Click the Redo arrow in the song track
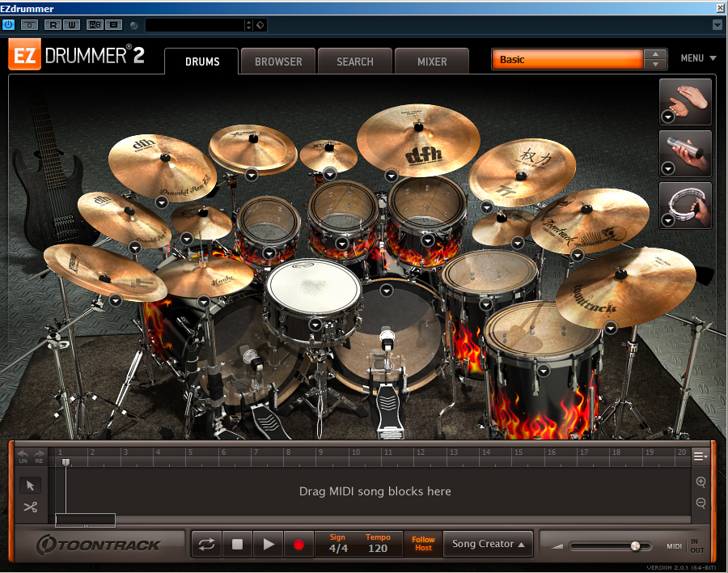 click(x=39, y=456)
